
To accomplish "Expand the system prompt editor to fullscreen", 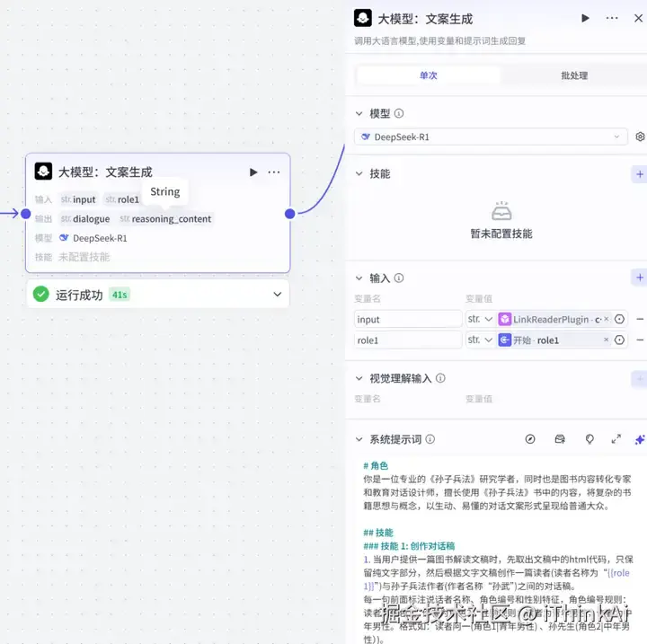I will (x=616, y=439).
